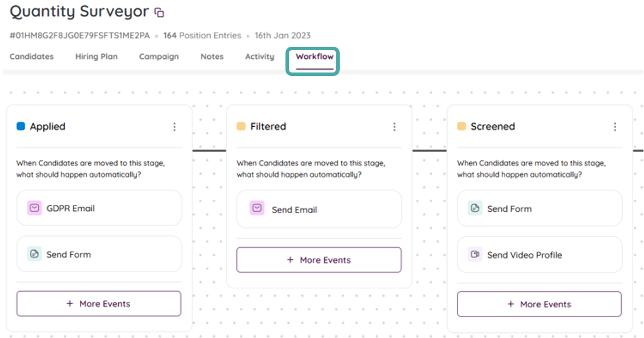This screenshot has height=338, width=644.
Task: Click the yellow Filtered stage color square
Action: coord(241,126)
